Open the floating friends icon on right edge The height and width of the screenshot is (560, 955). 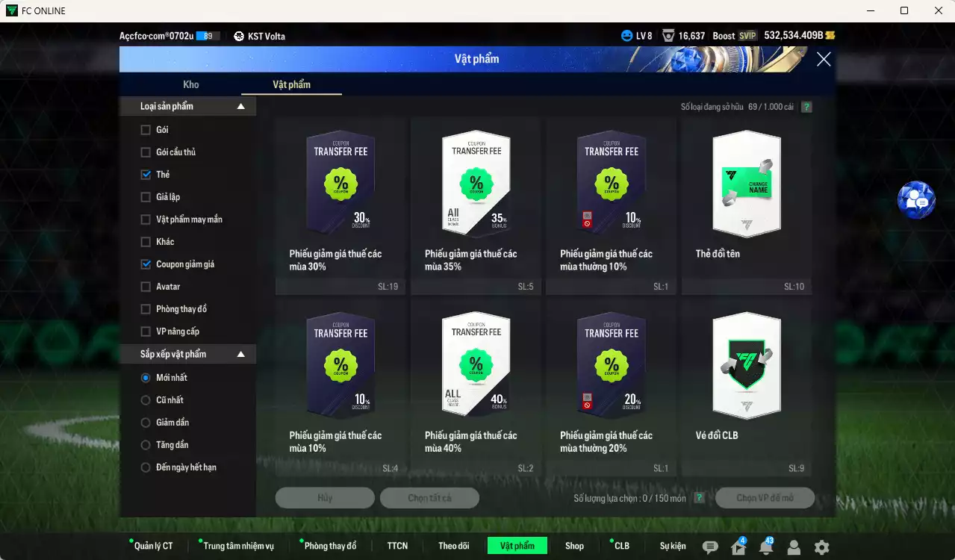(917, 199)
